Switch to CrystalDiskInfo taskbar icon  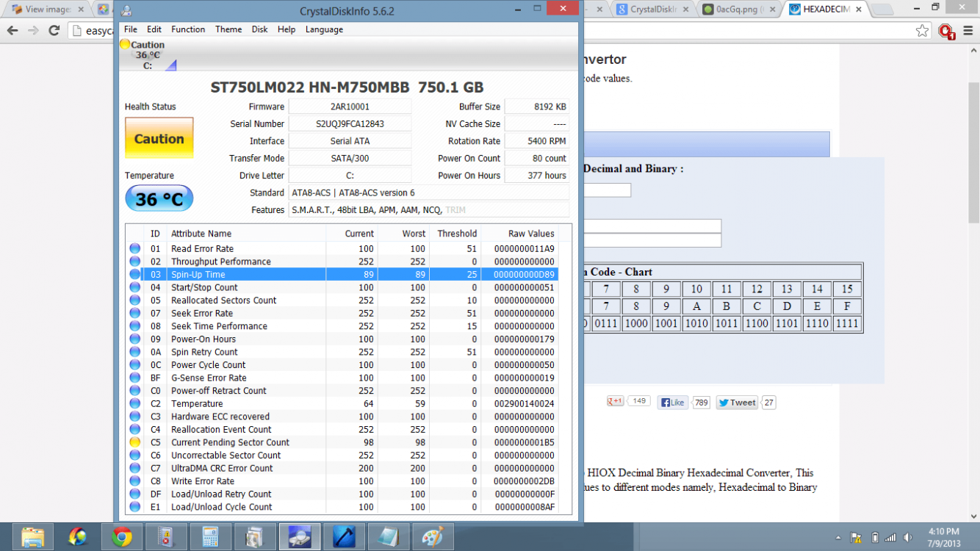300,537
